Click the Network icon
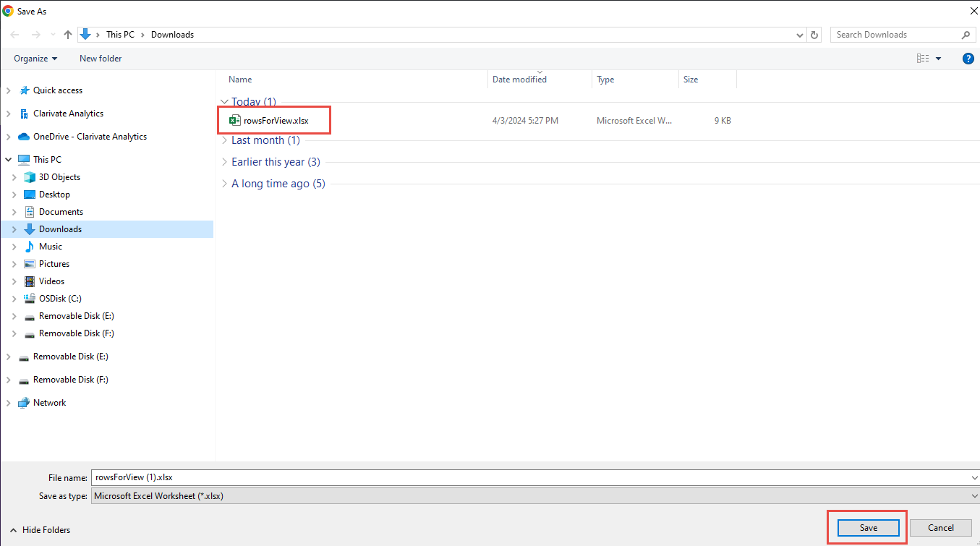 pyautogui.click(x=23, y=403)
